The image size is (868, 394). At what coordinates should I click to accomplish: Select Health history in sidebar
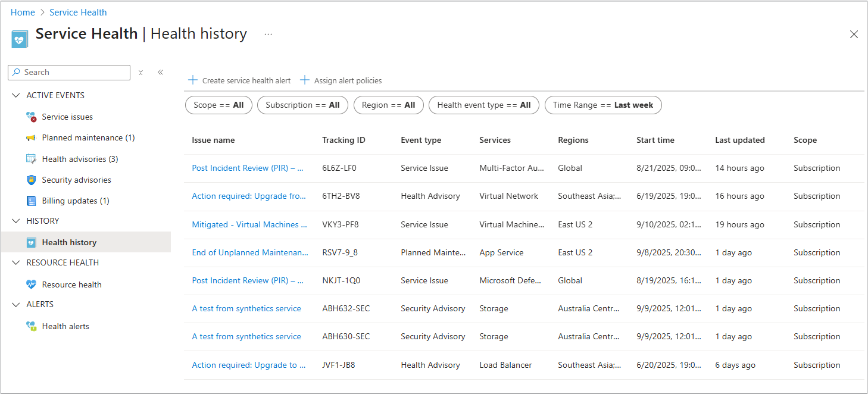tap(69, 242)
